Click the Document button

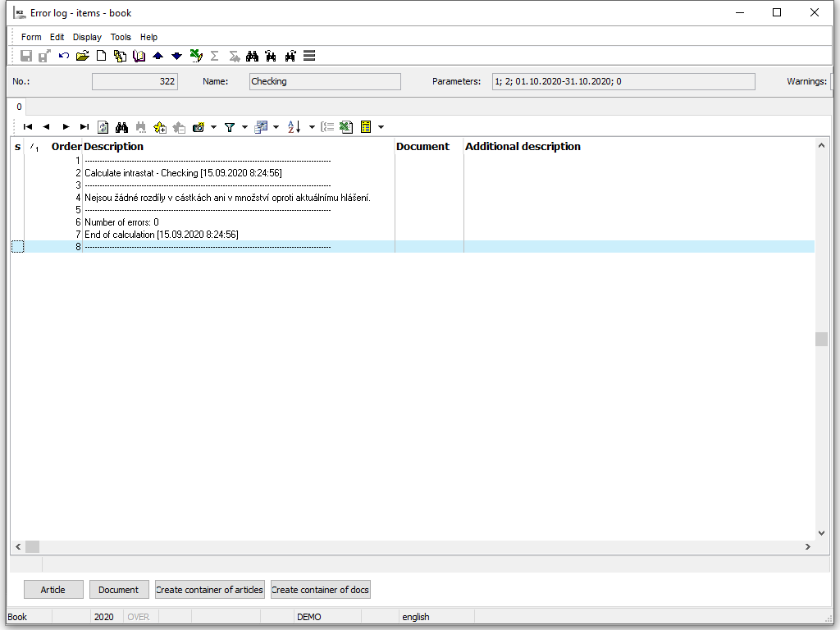(x=119, y=589)
